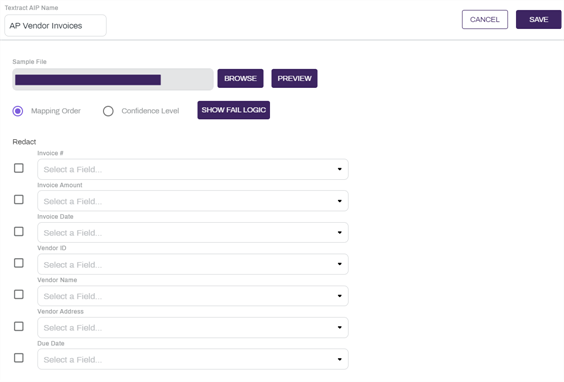This screenshot has width=564, height=382.
Task: Enable redact for Vendor Name
Action: 19,295
